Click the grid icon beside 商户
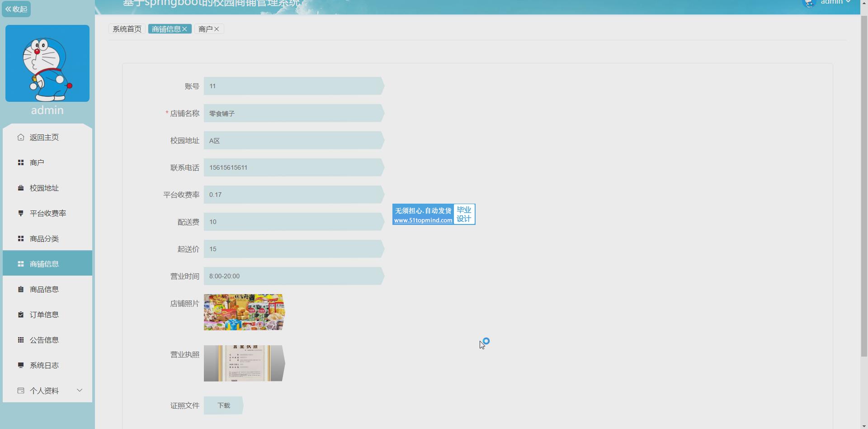868x429 pixels. tap(21, 162)
